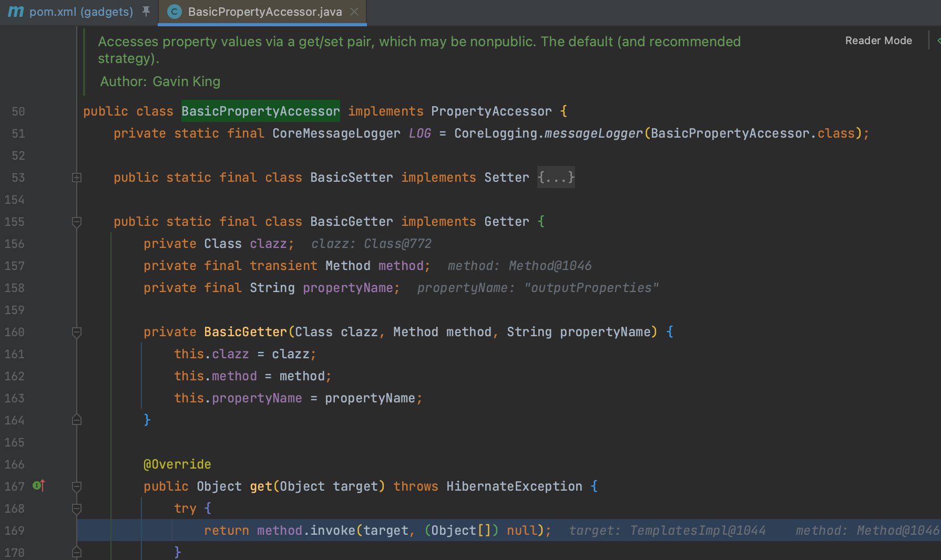The width and height of the screenshot is (941, 560).
Task: Click the get method name on line 167
Action: point(261,486)
